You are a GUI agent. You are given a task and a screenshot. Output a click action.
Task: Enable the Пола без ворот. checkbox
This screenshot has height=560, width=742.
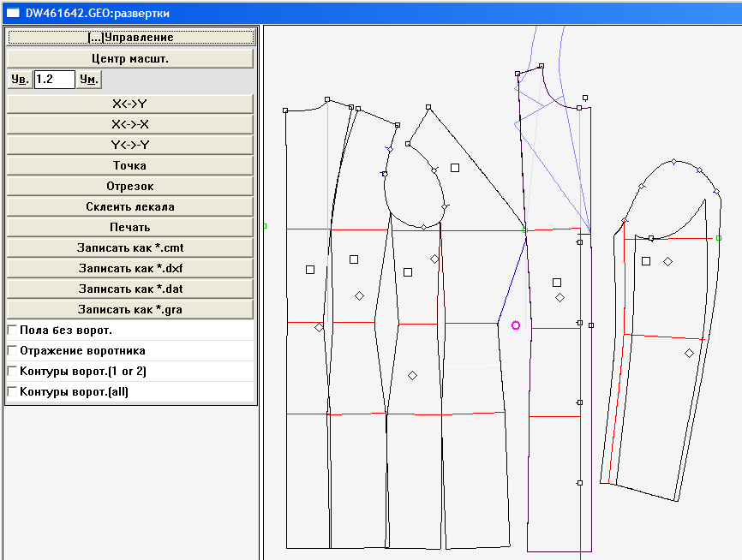[x=13, y=330]
